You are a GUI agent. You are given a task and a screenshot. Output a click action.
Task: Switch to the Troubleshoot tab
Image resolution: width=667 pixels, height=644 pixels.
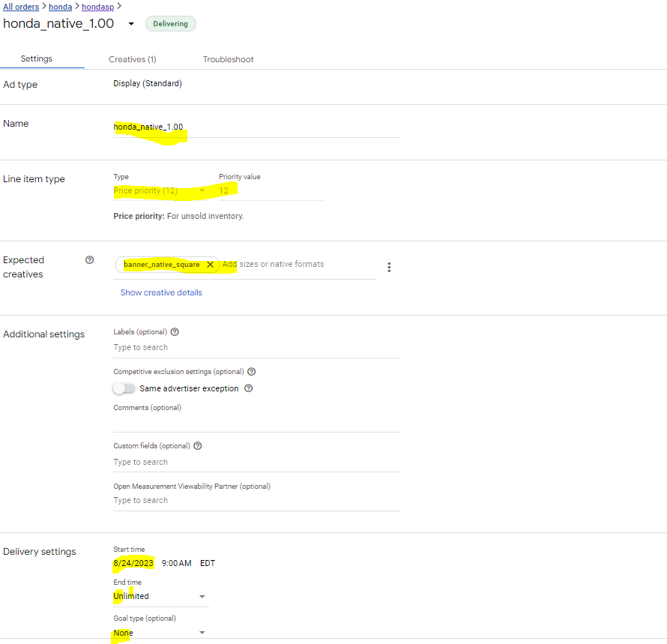tap(228, 59)
